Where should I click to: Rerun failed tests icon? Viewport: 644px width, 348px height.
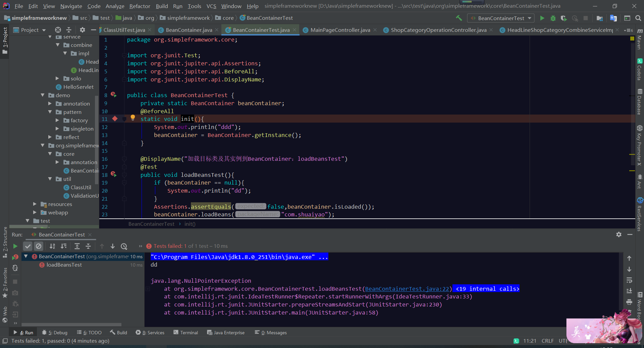15,257
